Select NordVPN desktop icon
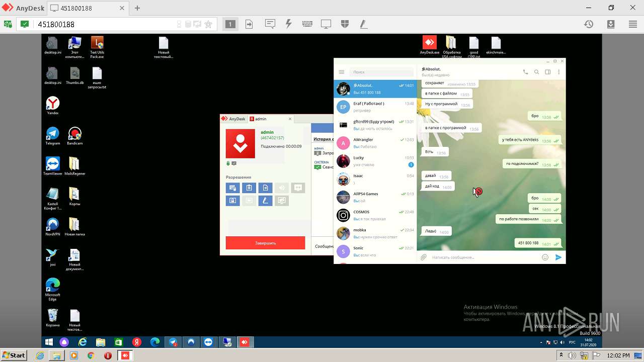644x362 pixels. 53,227
